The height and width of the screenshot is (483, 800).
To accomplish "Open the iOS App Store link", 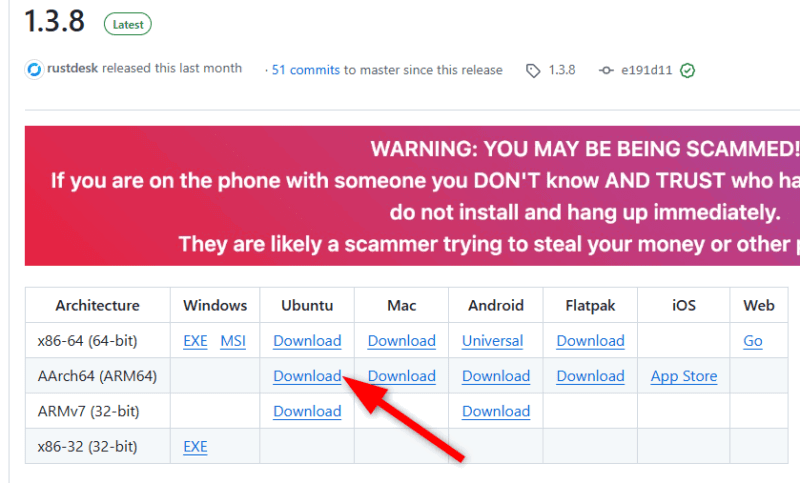I will point(684,376).
